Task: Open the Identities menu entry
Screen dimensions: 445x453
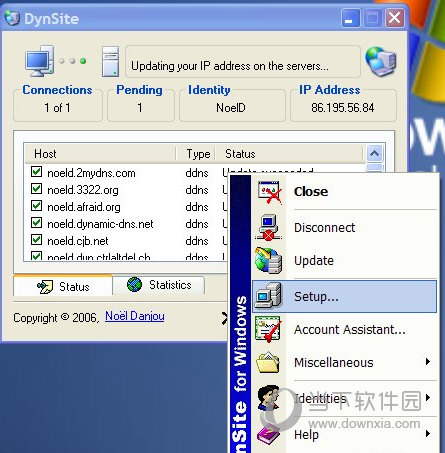Action: pyautogui.click(x=344, y=398)
